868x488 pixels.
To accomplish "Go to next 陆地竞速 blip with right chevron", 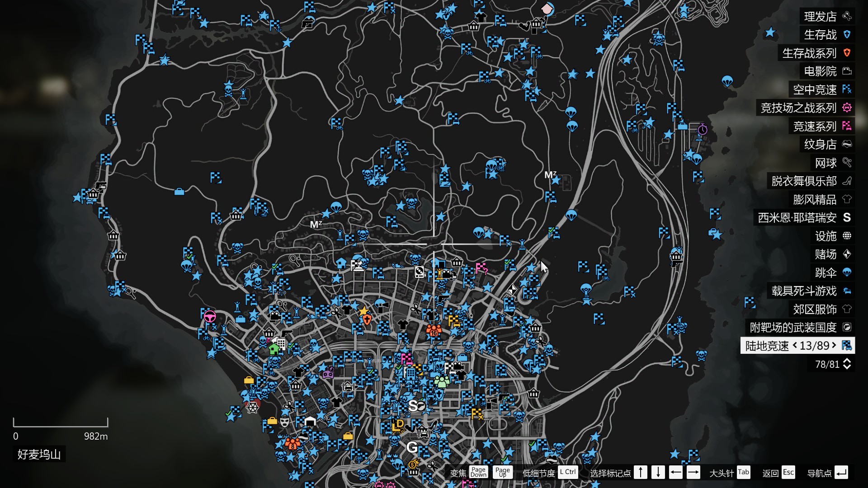I will tap(834, 346).
